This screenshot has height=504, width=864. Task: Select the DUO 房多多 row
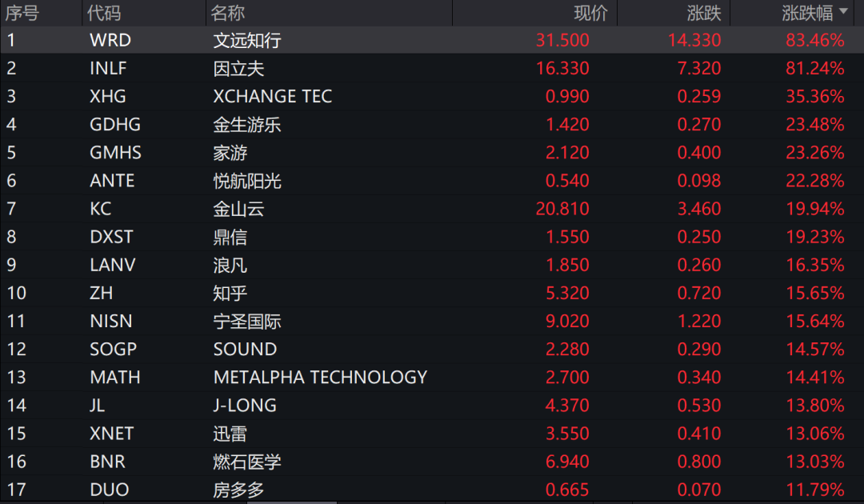(432, 489)
